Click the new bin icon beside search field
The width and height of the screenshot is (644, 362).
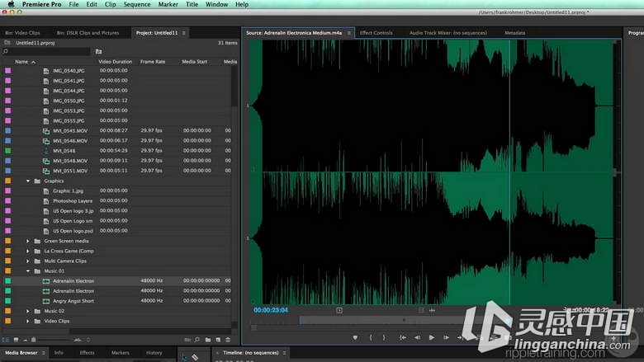point(98,51)
